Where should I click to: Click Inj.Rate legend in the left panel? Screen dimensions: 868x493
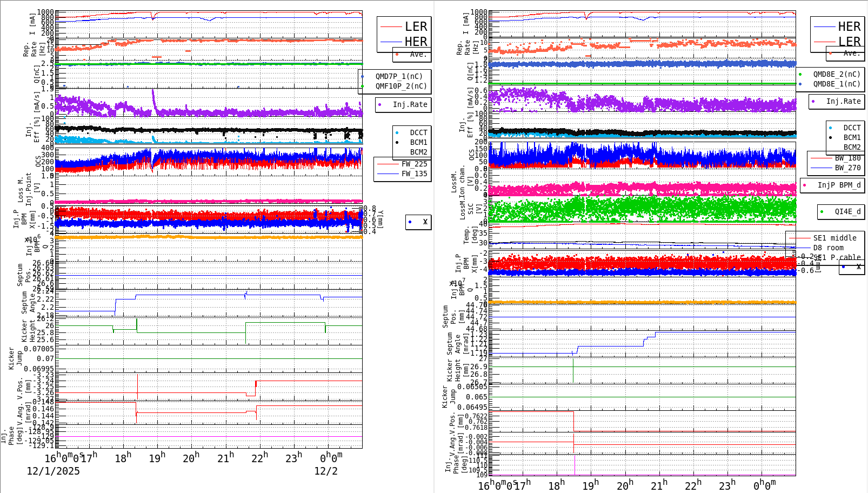(x=410, y=104)
